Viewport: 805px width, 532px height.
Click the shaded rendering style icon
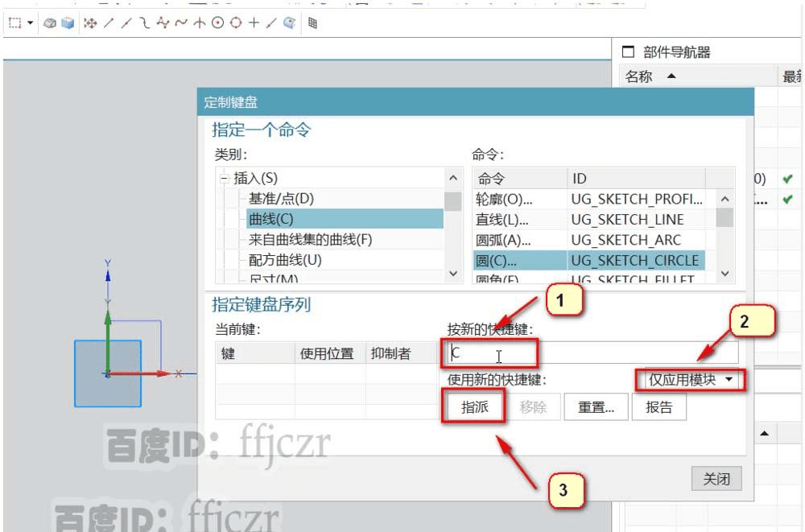tap(48, 23)
